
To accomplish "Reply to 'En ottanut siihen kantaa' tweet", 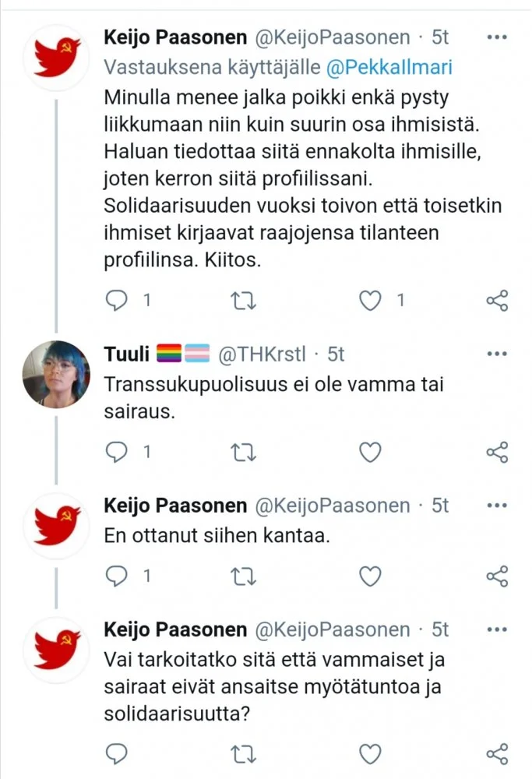I will 117,576.
